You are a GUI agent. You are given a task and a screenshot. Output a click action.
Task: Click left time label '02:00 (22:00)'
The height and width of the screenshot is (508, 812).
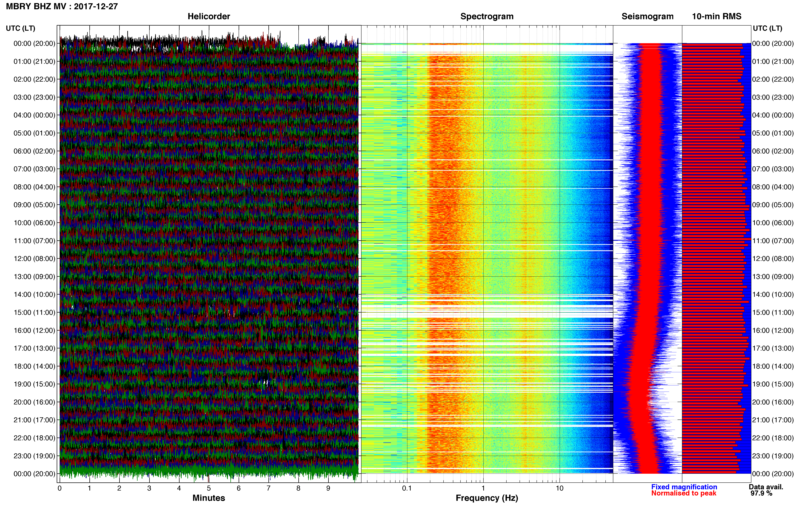coord(34,79)
